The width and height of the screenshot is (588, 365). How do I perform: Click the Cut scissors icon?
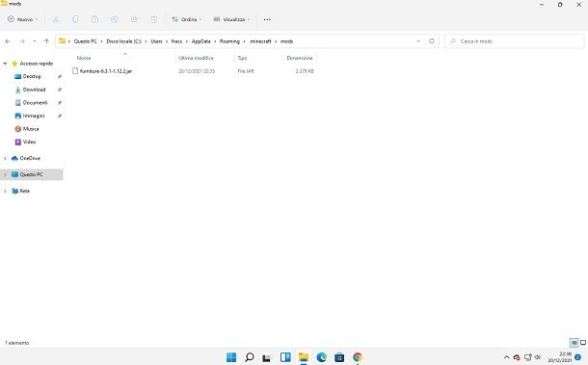56,19
